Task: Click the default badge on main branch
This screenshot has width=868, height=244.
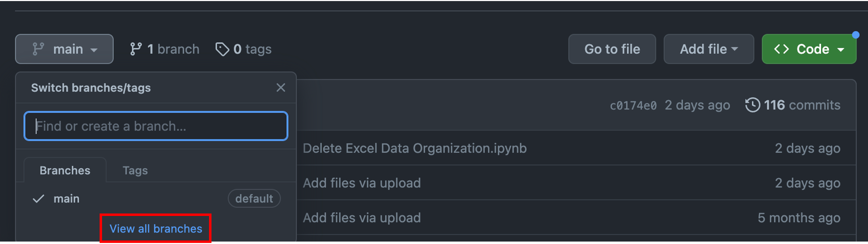Action: tap(254, 199)
